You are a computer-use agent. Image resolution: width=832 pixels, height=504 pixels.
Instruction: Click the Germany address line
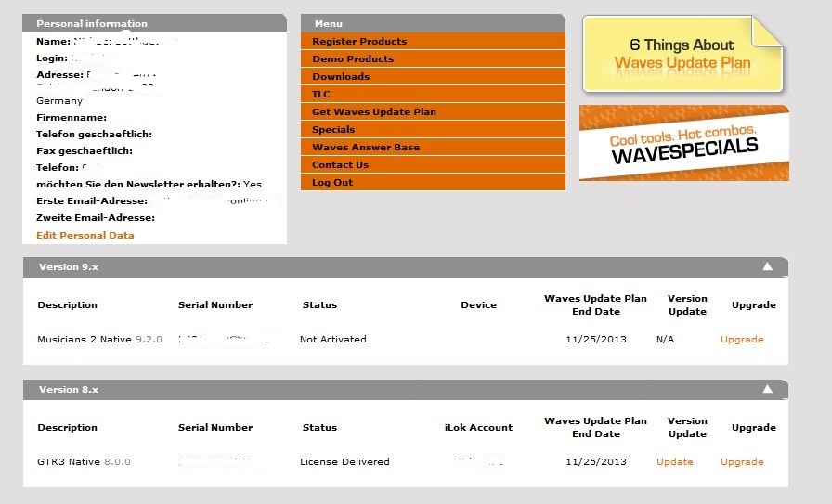coord(59,101)
